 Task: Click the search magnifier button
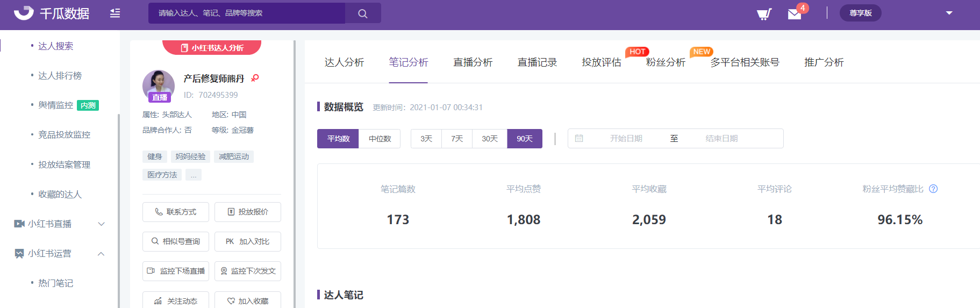coord(363,13)
